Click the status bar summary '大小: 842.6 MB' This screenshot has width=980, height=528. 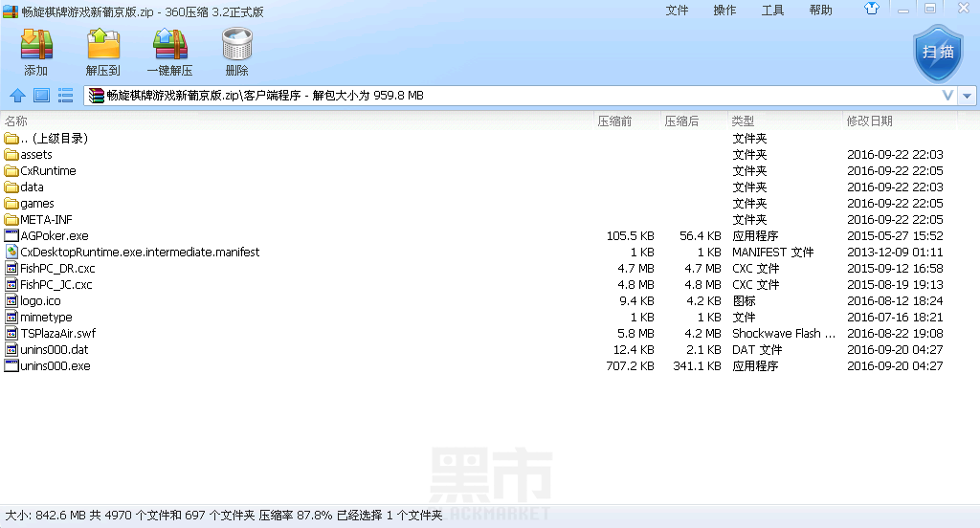(x=46, y=516)
